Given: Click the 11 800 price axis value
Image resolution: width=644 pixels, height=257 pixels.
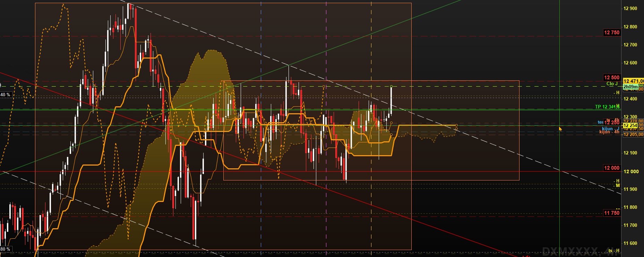Looking at the screenshot, I should pos(630,207).
